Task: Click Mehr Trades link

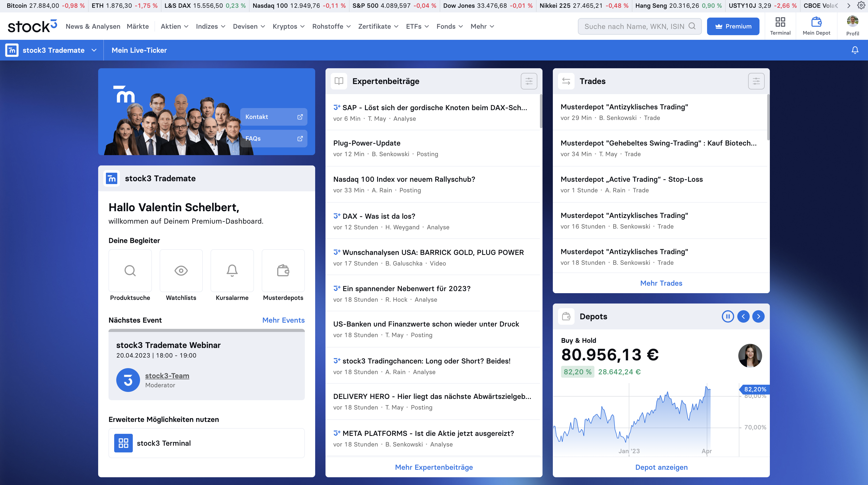Action: pos(661,283)
